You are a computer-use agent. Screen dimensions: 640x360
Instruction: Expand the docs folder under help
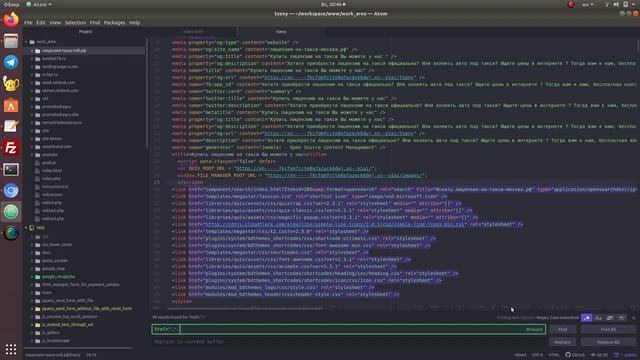33,253
